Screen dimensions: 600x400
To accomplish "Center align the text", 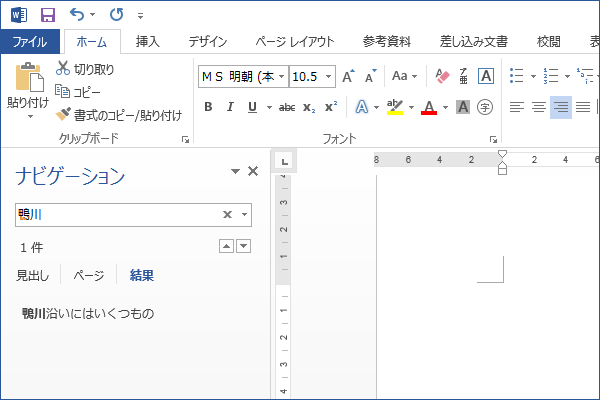I will (x=539, y=107).
